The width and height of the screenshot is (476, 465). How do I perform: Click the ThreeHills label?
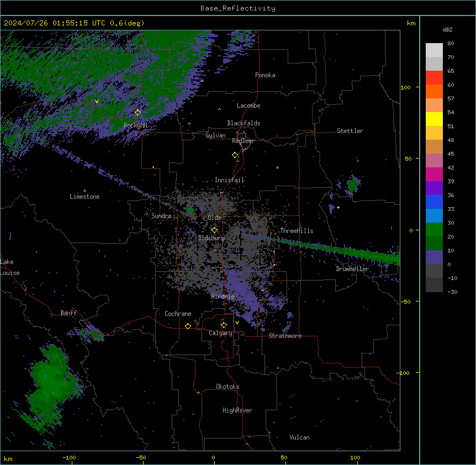(297, 231)
